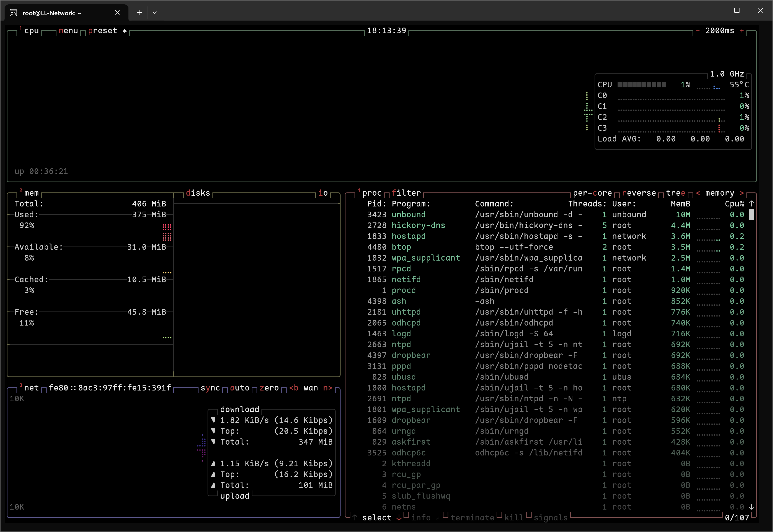Open the signals list in the proc footer
773x532 pixels.
pos(550,518)
